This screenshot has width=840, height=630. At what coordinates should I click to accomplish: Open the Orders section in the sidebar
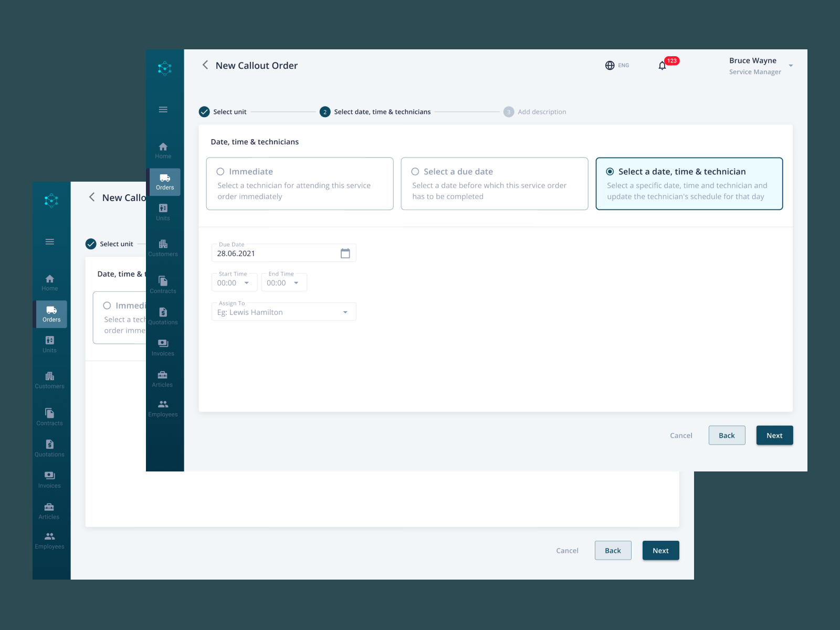165,182
